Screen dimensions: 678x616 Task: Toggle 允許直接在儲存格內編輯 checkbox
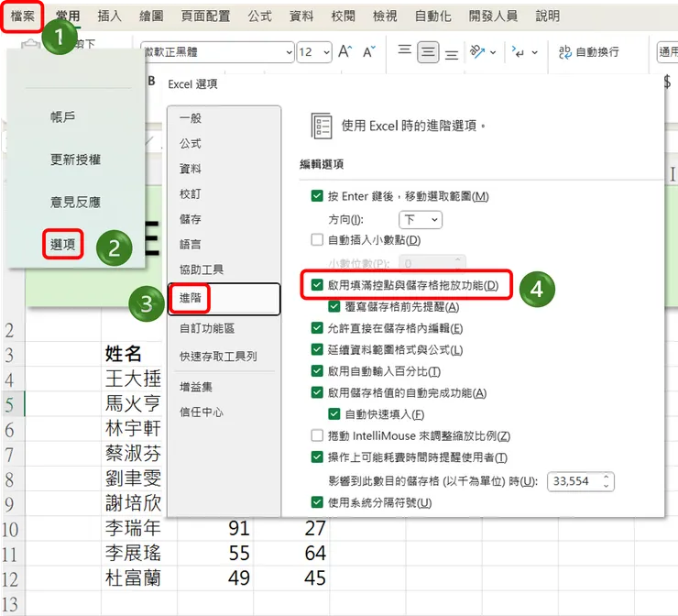coord(317,328)
